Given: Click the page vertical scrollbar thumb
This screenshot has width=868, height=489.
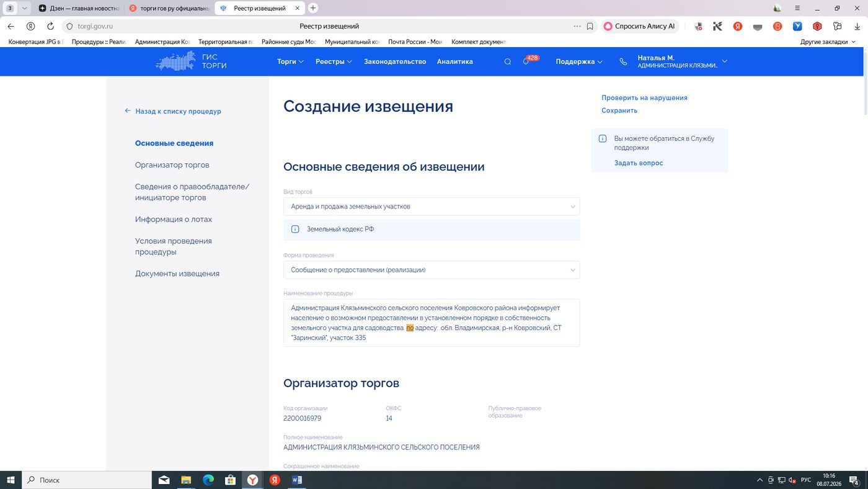Looking at the screenshot, I should (866, 83).
